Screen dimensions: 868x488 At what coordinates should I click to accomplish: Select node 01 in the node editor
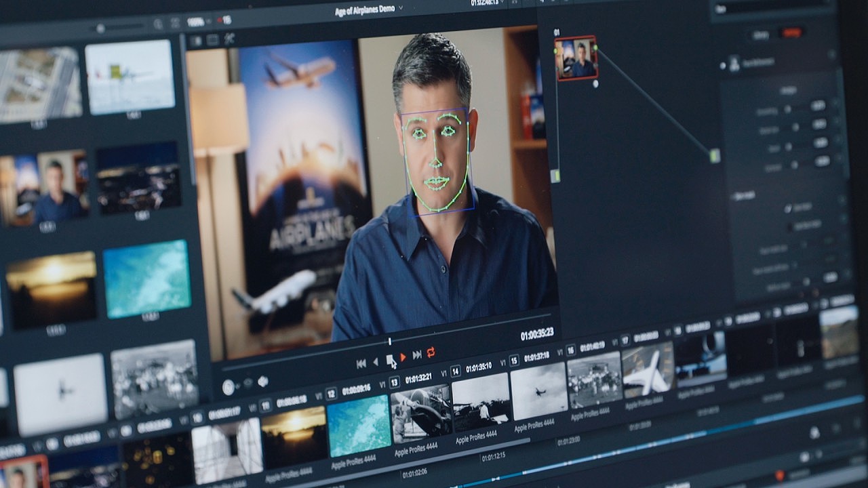(x=576, y=58)
